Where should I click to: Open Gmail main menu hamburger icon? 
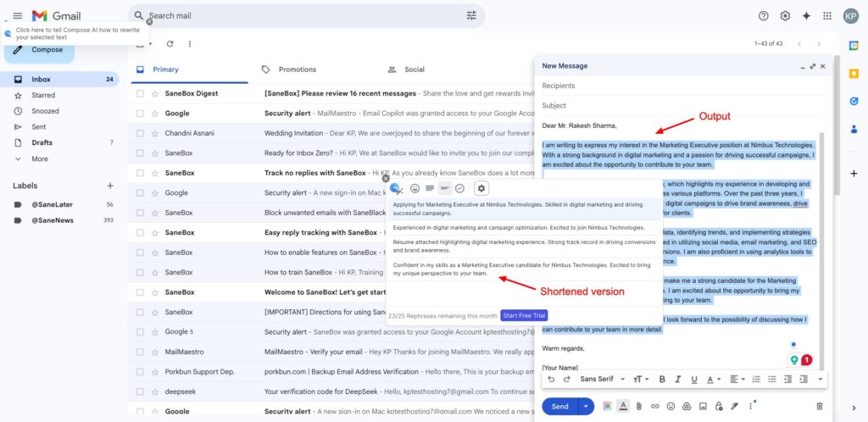18,16
